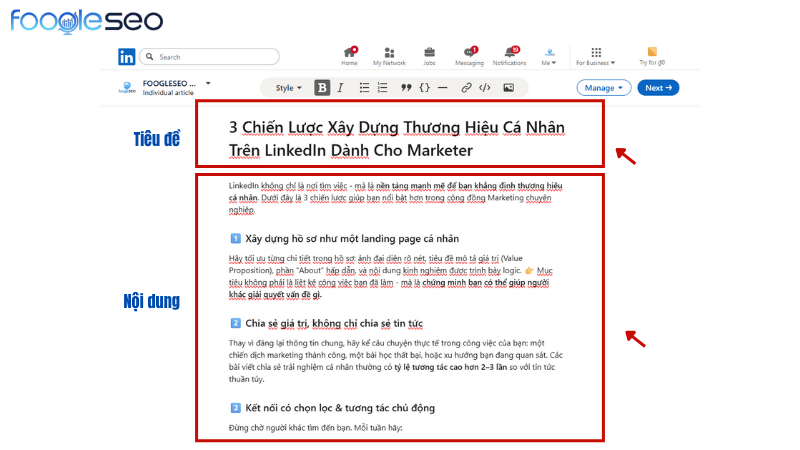Toggle italic formatting
The image size is (800, 450).
point(341,88)
